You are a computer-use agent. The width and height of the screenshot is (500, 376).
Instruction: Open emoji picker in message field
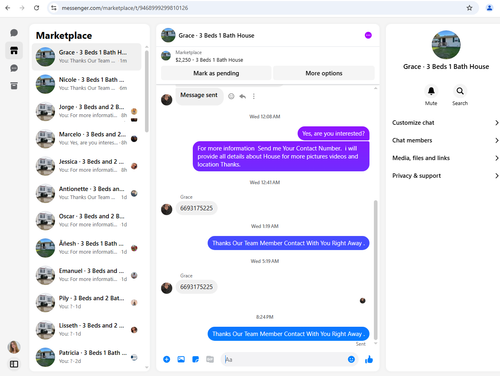pos(351,359)
